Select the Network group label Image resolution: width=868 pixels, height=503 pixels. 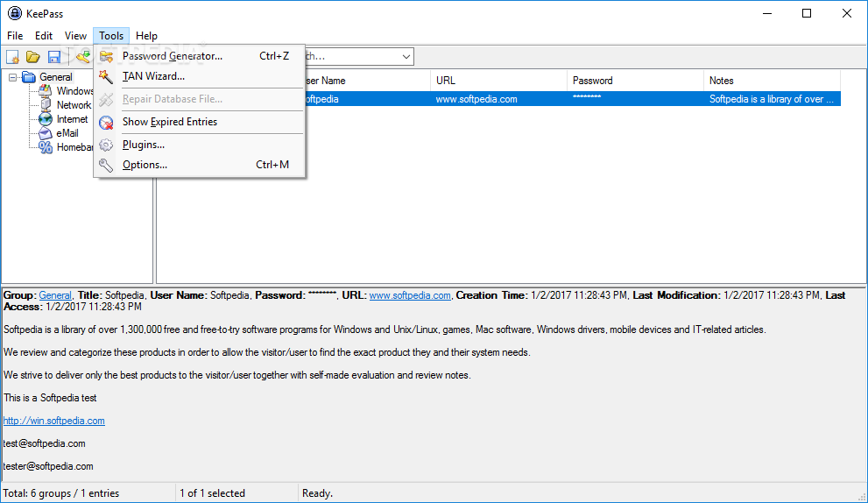pos(74,105)
